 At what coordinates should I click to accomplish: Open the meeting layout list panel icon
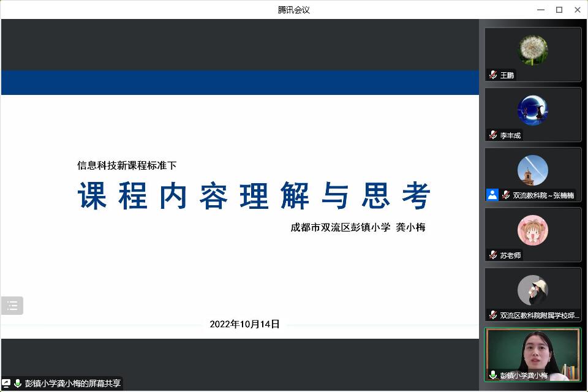pos(12,305)
